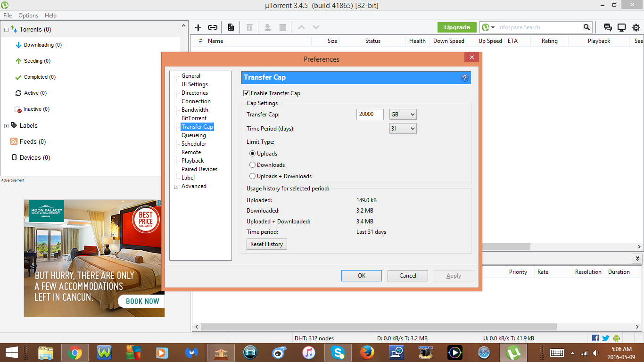Image resolution: width=644 pixels, height=362 pixels.
Task: Click the uTorrent taskbar icon
Action: tap(513, 353)
